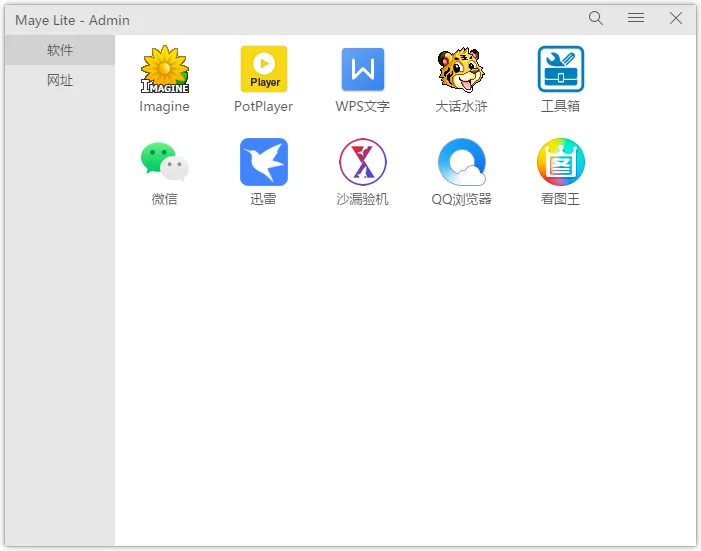
Task: Click the "看图王" label text
Action: [561, 199]
